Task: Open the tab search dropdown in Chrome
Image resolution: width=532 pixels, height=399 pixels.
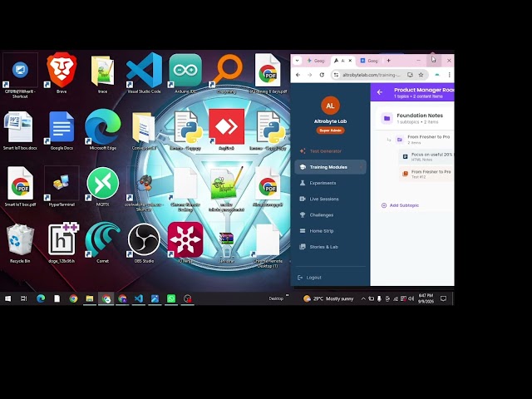Action: click(x=298, y=61)
